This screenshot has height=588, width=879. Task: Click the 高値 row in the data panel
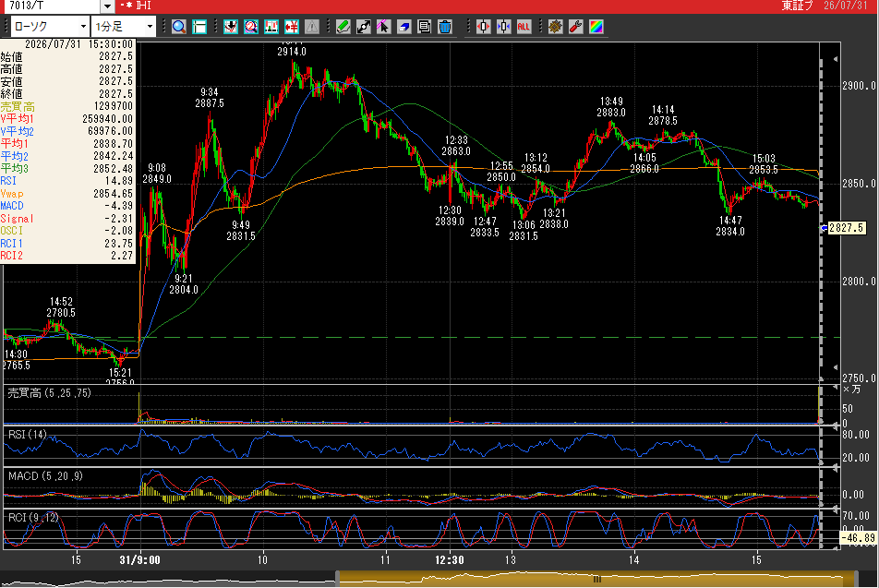67,69
